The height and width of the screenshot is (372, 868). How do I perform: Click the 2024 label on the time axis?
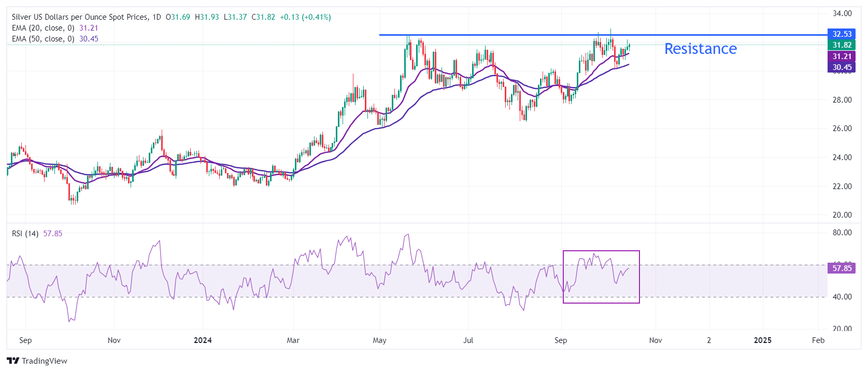(203, 340)
